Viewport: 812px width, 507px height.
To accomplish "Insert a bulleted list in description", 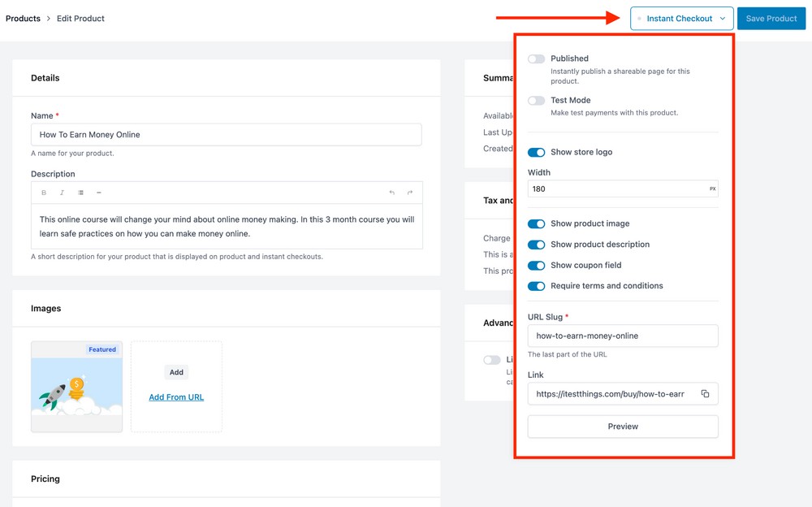I will click(80, 193).
